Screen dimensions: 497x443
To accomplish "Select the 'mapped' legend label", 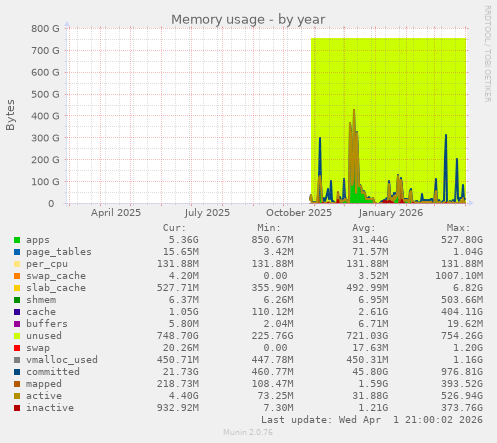I will (x=44, y=384).
